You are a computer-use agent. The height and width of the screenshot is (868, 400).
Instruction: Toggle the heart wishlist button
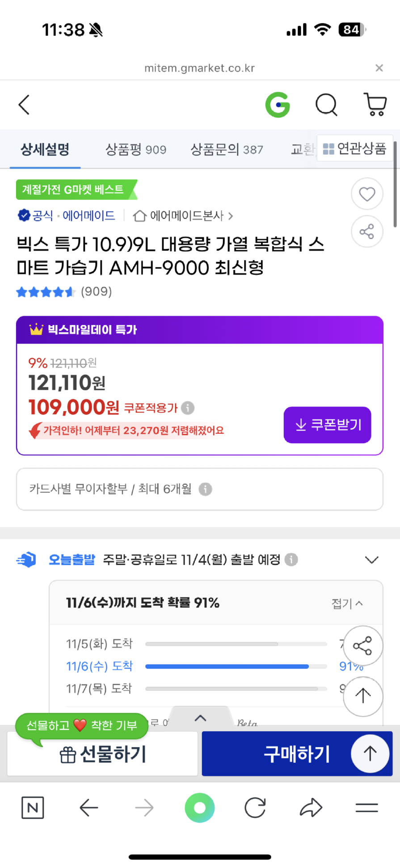pos(367,194)
